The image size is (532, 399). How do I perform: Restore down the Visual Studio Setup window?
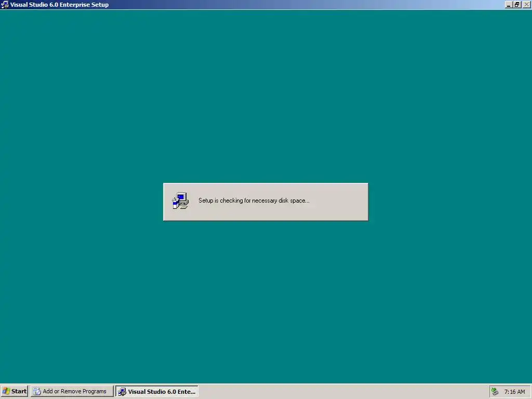tap(517, 5)
